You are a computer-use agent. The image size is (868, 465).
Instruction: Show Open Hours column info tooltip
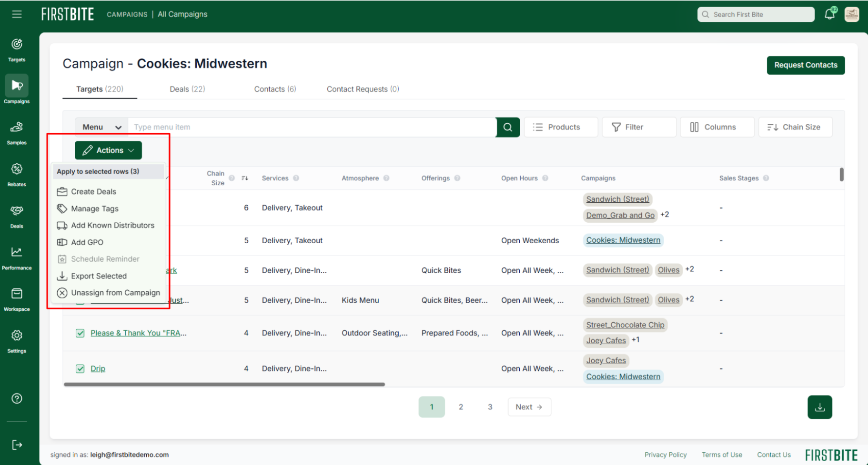545,178
